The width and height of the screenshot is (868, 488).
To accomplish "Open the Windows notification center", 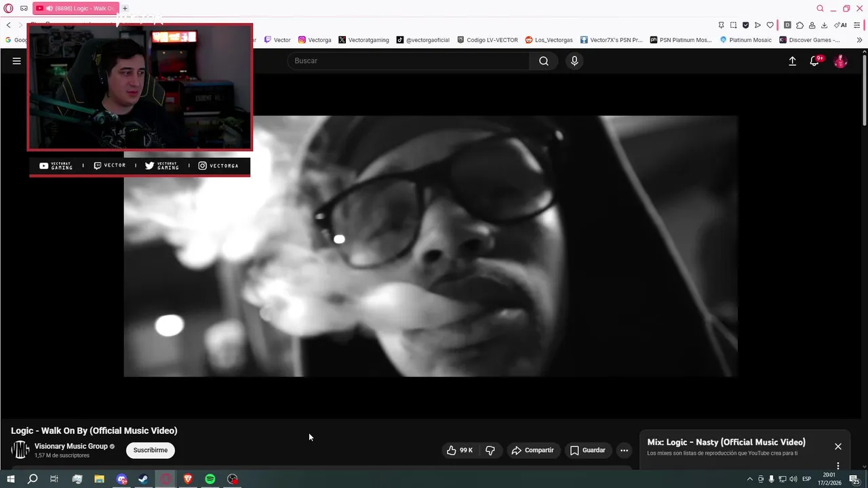I will tap(856, 479).
